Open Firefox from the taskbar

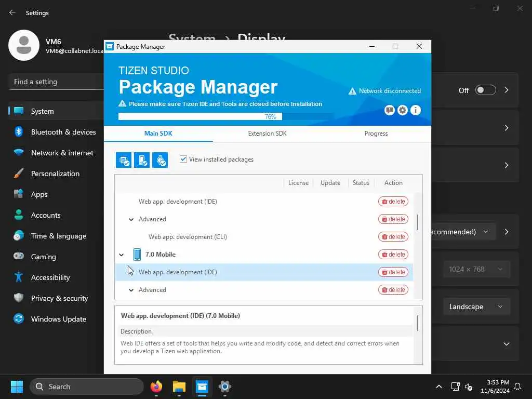[156, 387]
